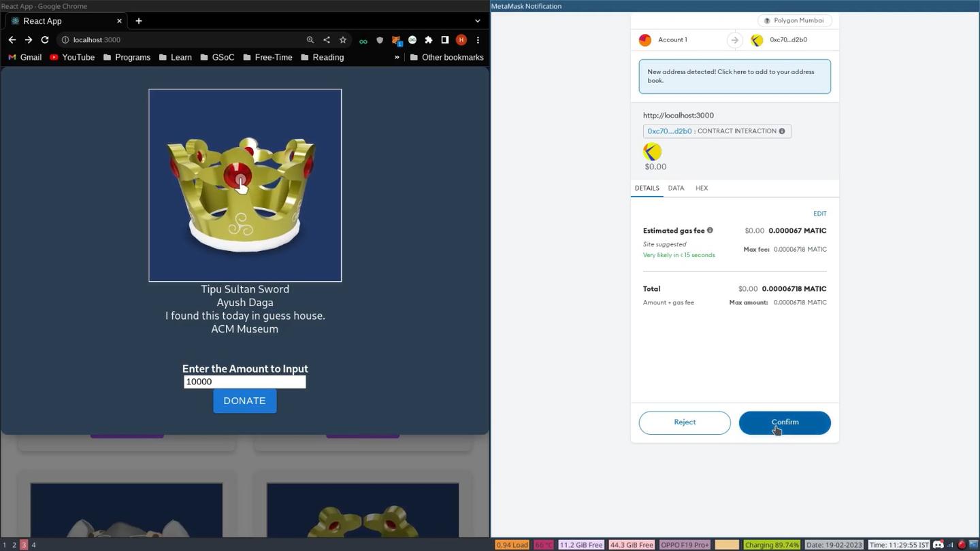Screen dimensions: 980x551
Task: Click the crown 3D model image
Action: 245,185
